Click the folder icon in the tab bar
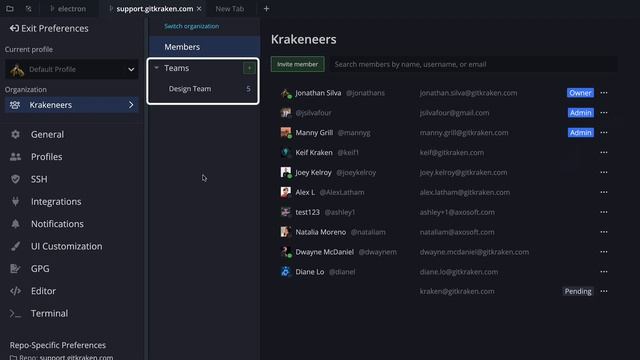640x360 pixels. click(10, 9)
